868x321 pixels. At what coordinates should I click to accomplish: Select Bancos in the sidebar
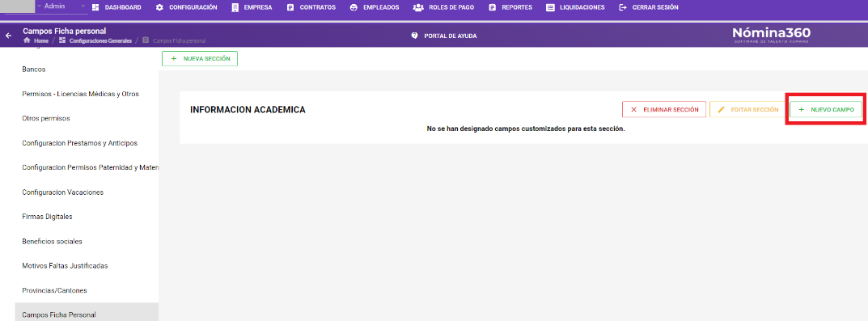tap(34, 70)
